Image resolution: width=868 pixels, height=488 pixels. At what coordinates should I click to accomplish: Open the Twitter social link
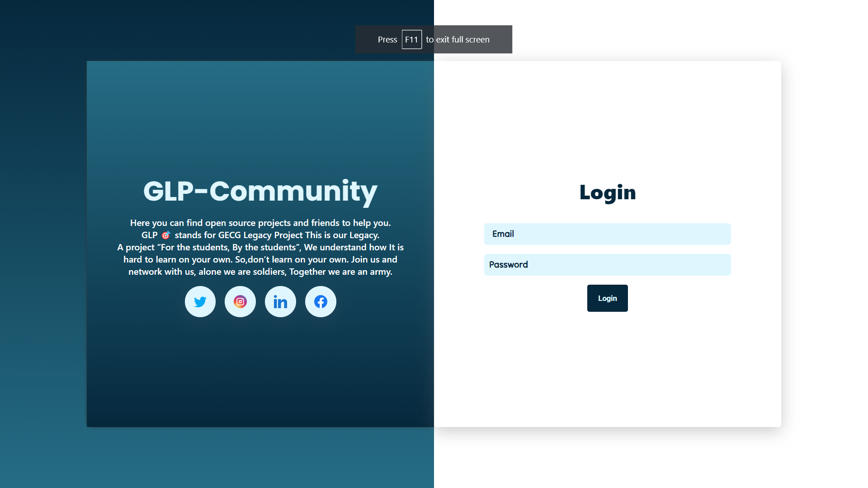click(x=200, y=302)
